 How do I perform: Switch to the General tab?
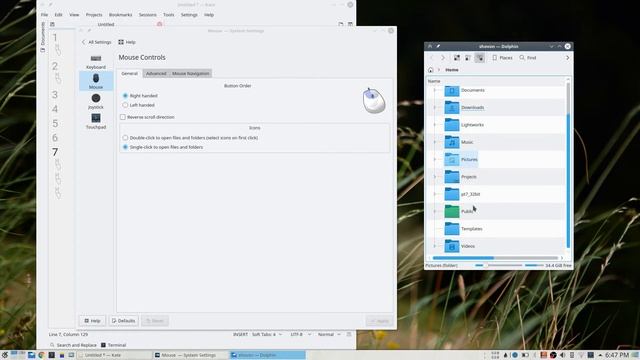pyautogui.click(x=129, y=73)
